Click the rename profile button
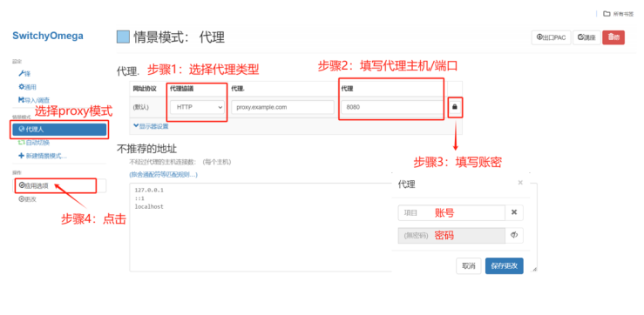Image resolution: width=644 pixels, height=315 pixels. (x=586, y=37)
